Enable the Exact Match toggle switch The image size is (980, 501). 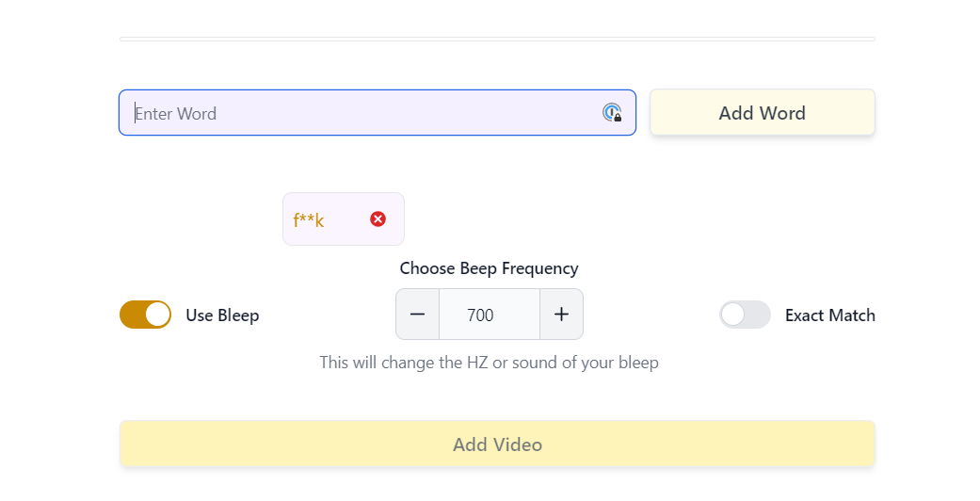coord(745,315)
